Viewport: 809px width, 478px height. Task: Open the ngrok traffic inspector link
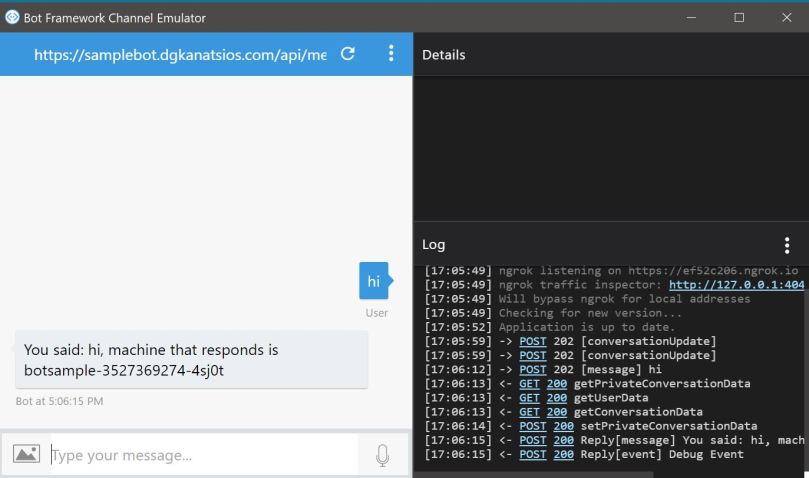pos(736,285)
